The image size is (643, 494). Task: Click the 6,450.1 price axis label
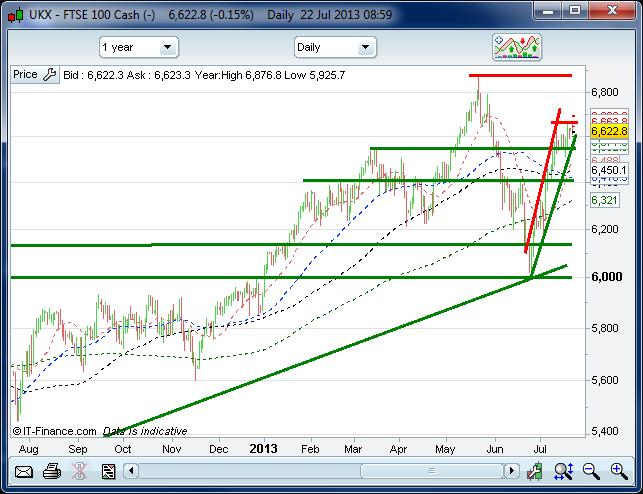[609, 170]
